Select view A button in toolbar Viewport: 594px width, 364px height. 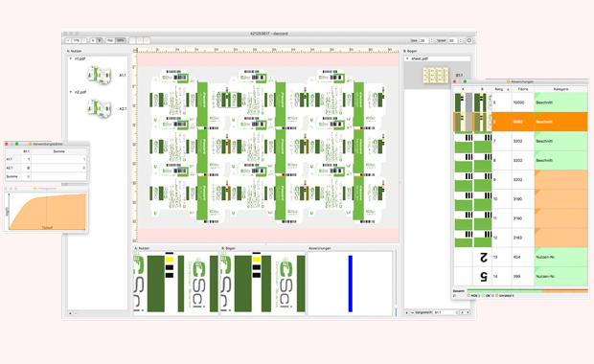click(93, 40)
